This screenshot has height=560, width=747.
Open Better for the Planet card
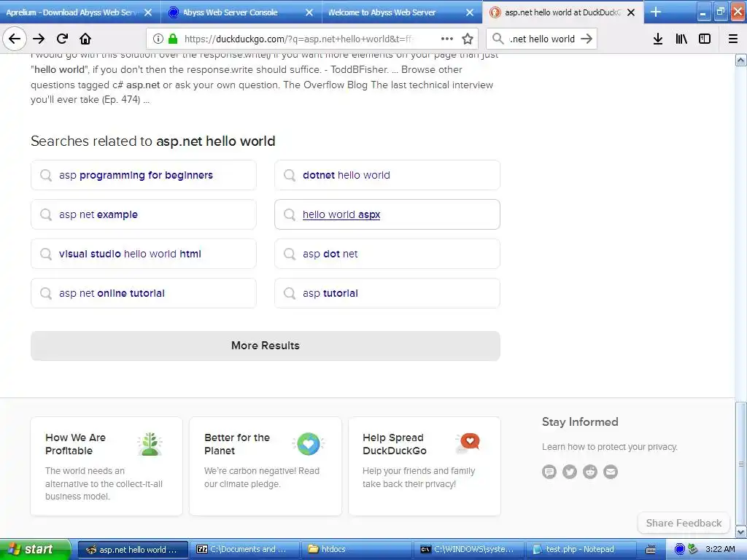[x=266, y=466]
